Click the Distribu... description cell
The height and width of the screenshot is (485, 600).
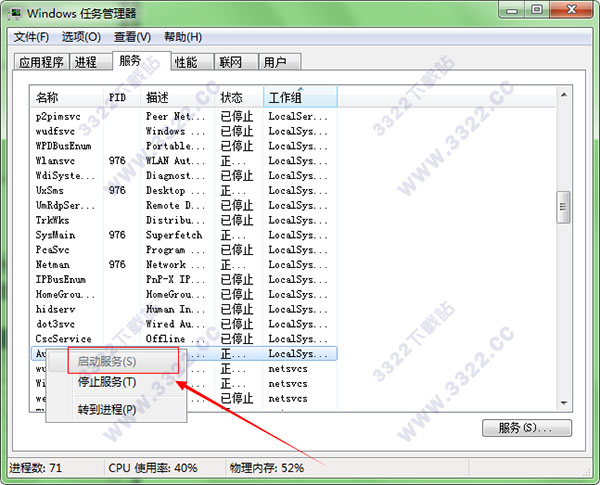point(175,220)
